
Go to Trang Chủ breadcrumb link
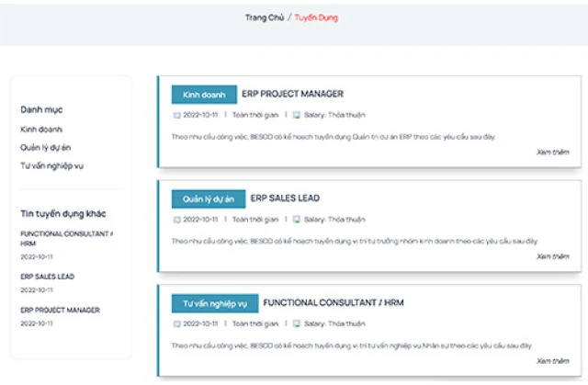coord(265,17)
